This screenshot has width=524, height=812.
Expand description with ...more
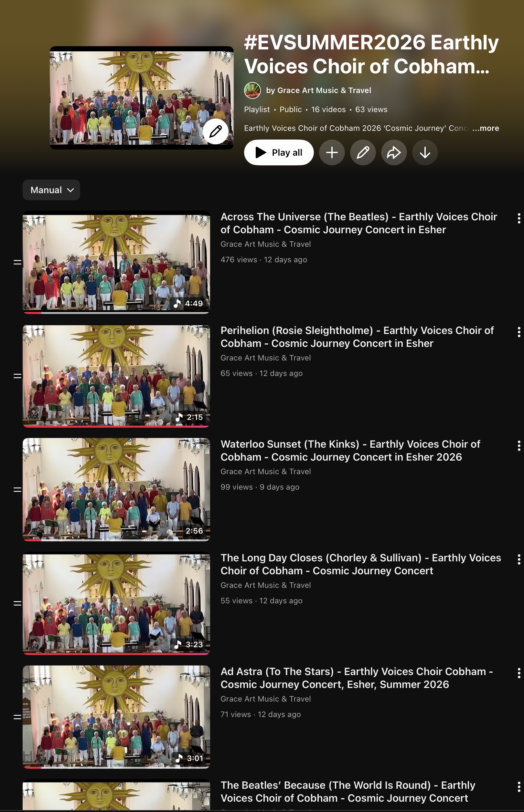(x=486, y=128)
